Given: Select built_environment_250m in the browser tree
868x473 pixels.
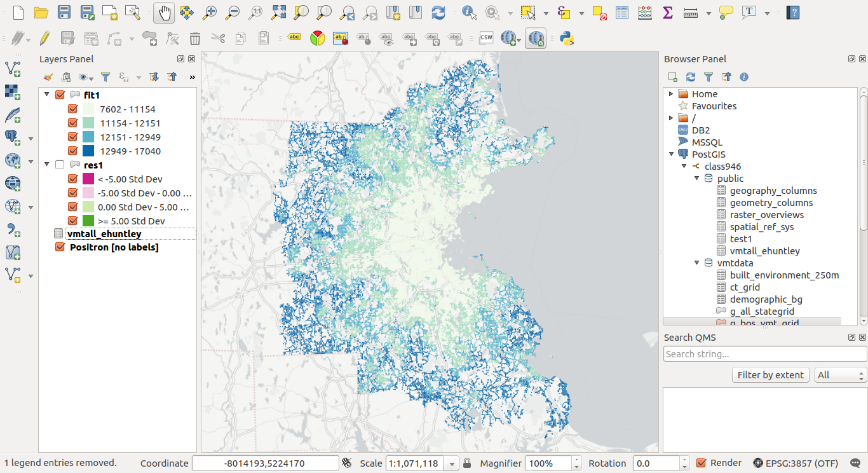Looking at the screenshot, I should tap(784, 275).
